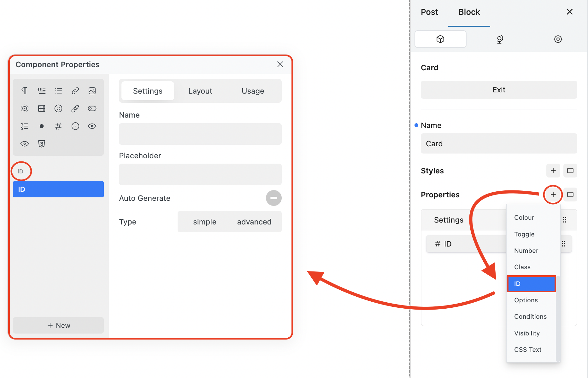Select the paragraph property icon

point(24,91)
